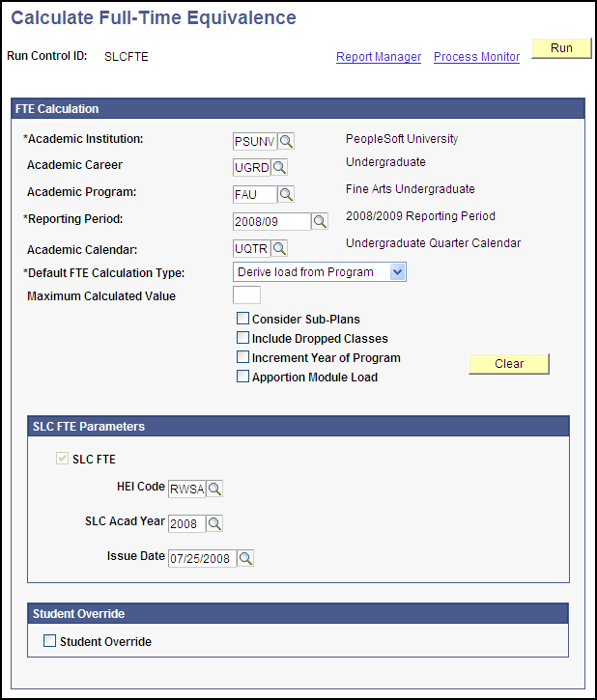Enable Apportion Module Load option
Screen dimensions: 597x700
242,377
